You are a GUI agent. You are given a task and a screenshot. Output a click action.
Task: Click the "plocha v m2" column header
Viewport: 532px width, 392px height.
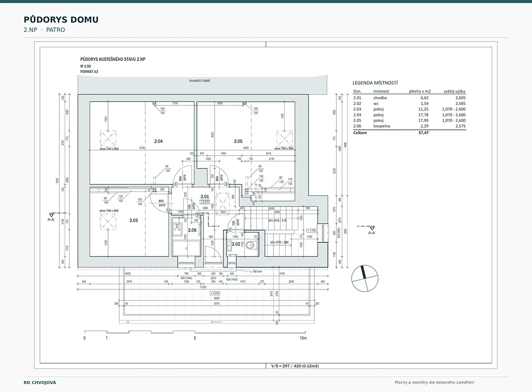[x=420, y=91]
